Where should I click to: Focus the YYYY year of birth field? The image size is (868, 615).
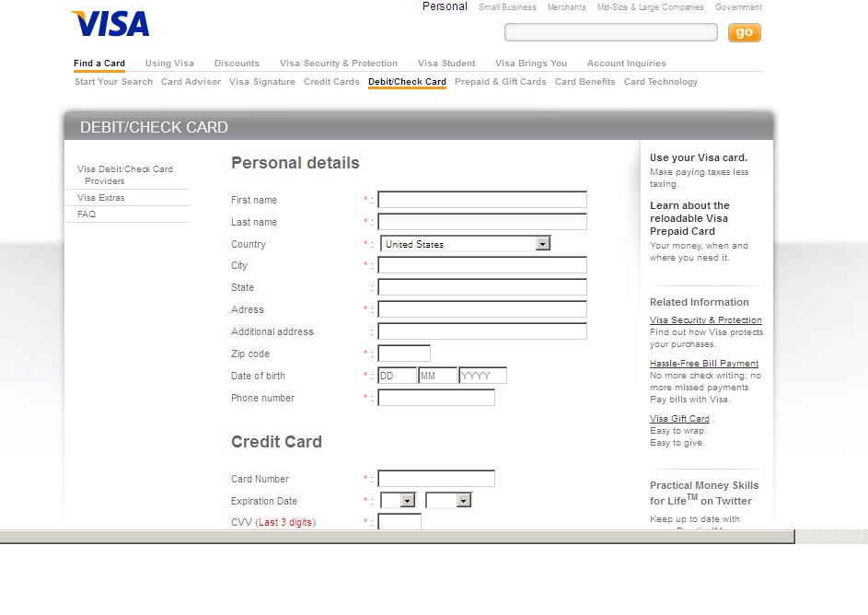click(x=482, y=376)
